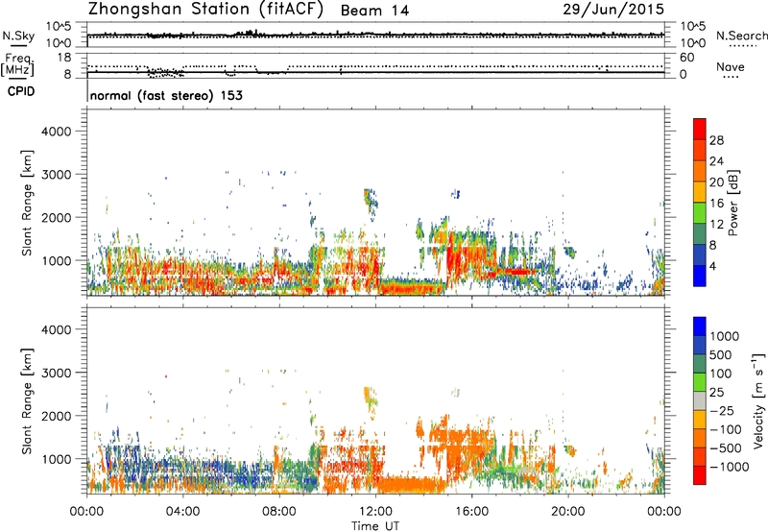Click the '16:00' time axis tick
The image size is (768, 532).
click(x=471, y=512)
